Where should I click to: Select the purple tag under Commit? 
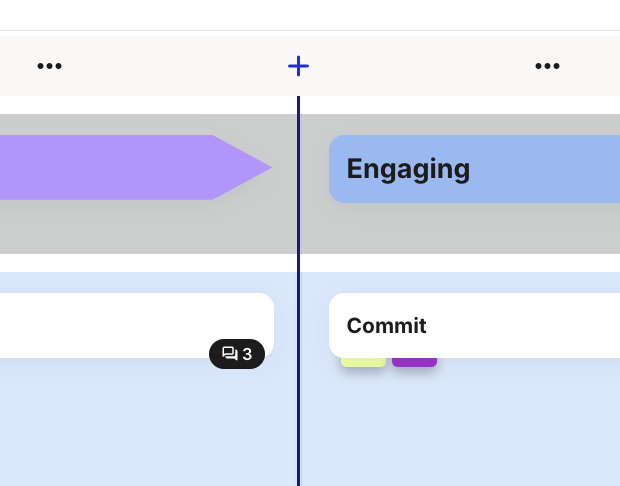pyautogui.click(x=414, y=362)
